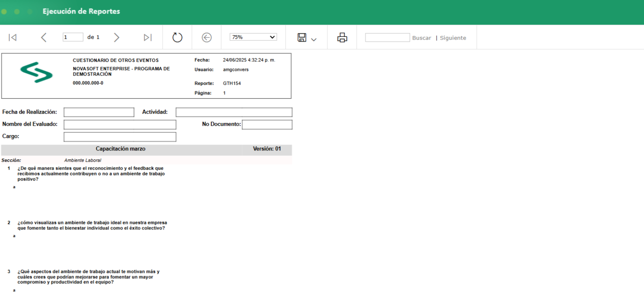
Task: Click the No Documento box
Action: click(267, 124)
